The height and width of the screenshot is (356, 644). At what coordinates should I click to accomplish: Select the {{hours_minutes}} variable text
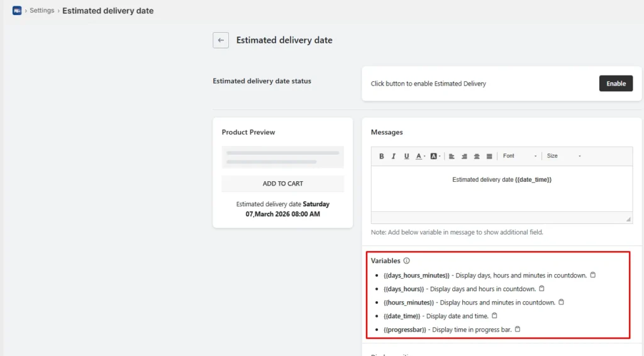409,303
